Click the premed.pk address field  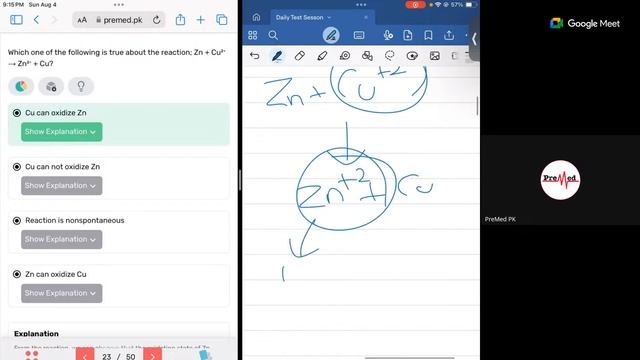click(x=119, y=20)
